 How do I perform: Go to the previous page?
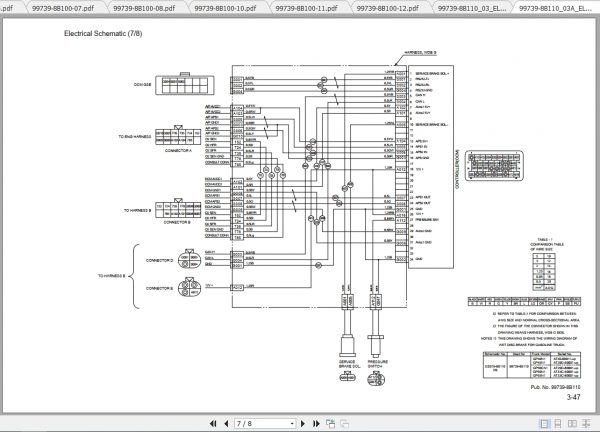[226, 424]
